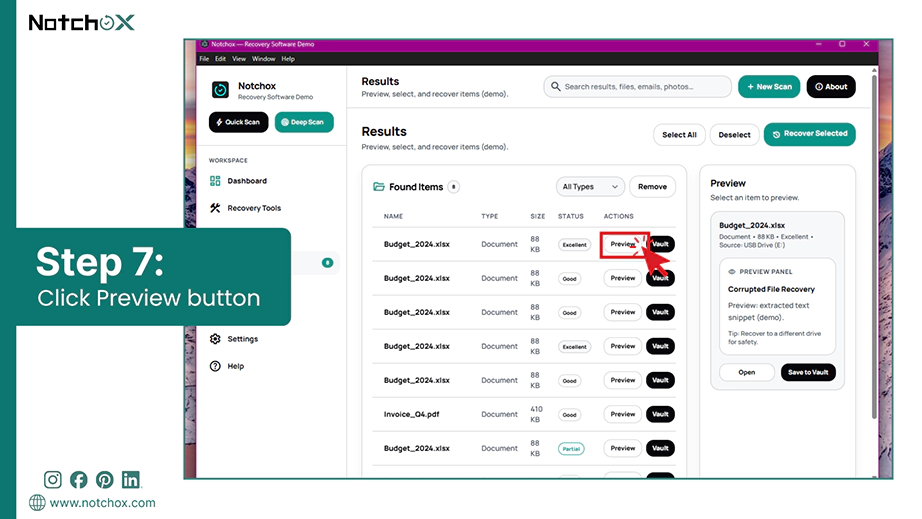Click Select All button
This screenshot has width=922, height=519.
coord(679,135)
